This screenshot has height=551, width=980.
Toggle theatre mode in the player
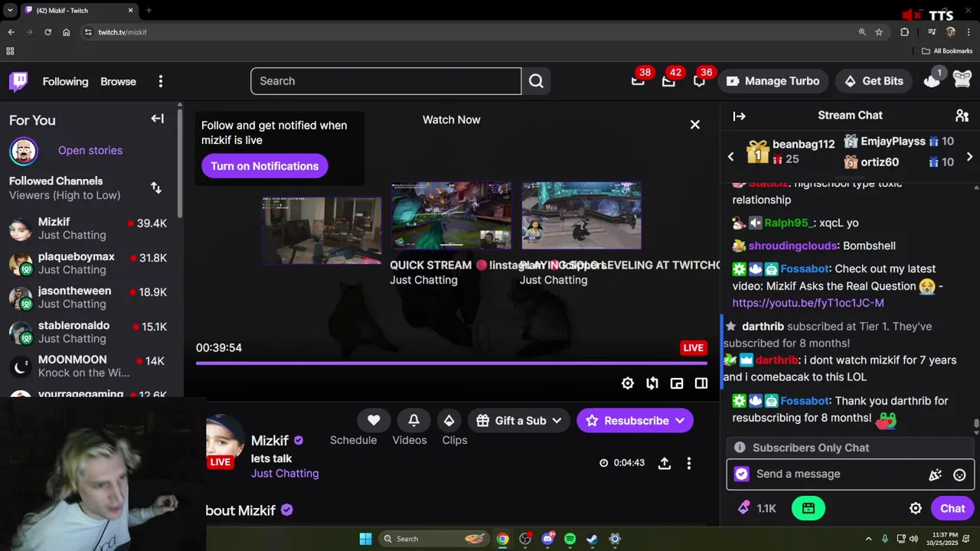click(701, 383)
